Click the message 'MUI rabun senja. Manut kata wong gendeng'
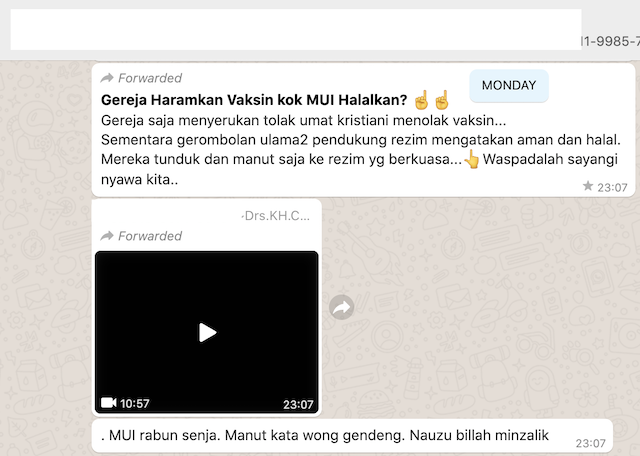This screenshot has width=640, height=456. point(253,435)
